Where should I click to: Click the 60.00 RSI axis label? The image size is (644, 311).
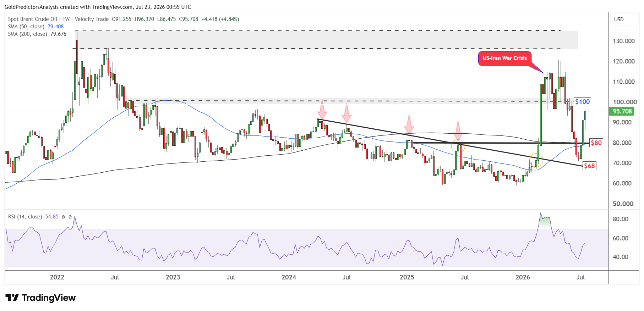click(620, 238)
